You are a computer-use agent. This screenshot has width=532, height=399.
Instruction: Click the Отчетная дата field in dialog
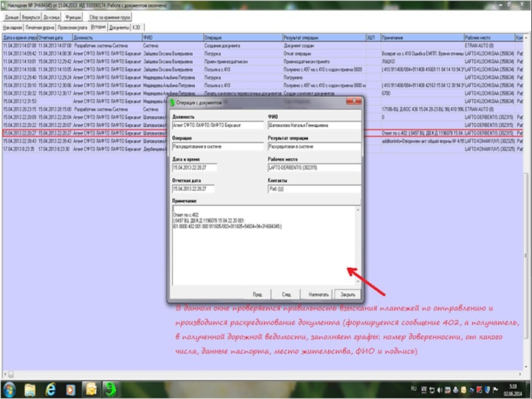point(193,189)
